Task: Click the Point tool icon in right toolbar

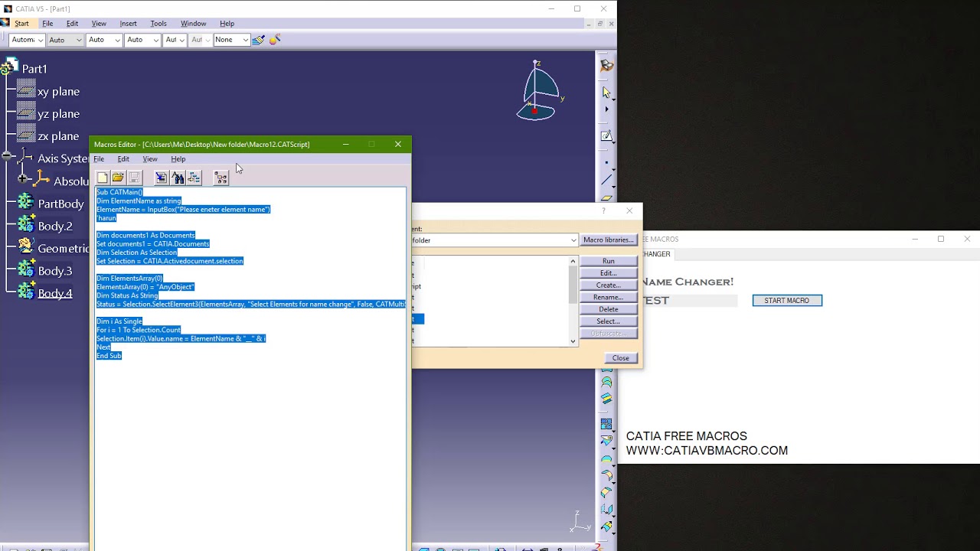Action: point(606,162)
